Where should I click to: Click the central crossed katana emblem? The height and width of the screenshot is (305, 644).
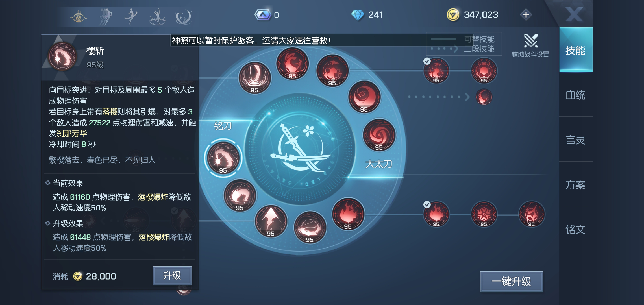(x=301, y=149)
